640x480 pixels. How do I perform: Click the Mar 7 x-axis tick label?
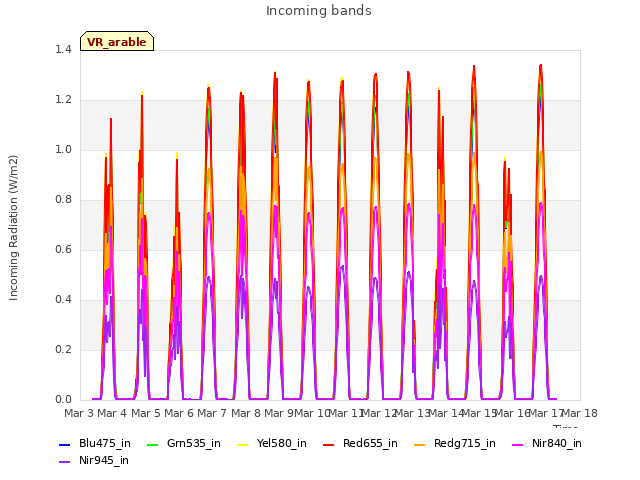(x=212, y=413)
